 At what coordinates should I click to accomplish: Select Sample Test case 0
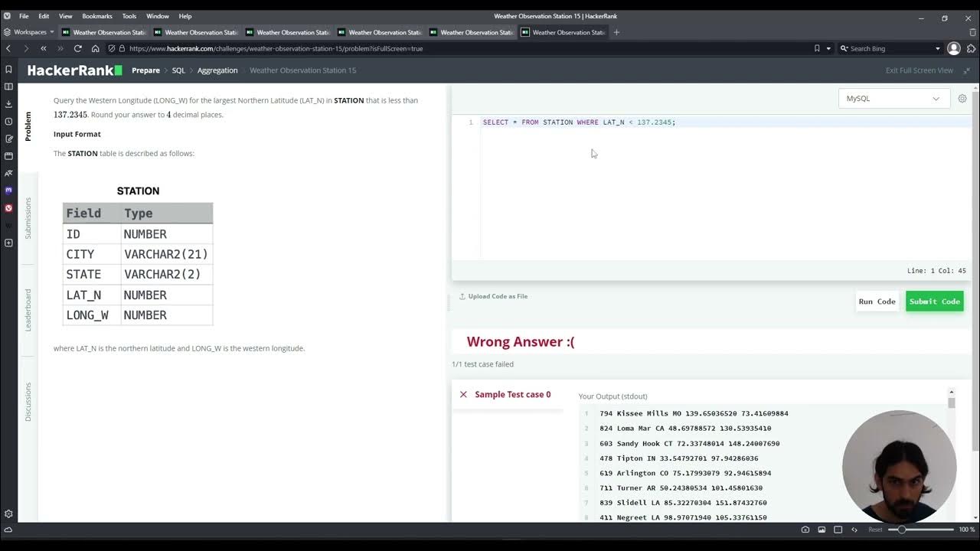pyautogui.click(x=508, y=395)
